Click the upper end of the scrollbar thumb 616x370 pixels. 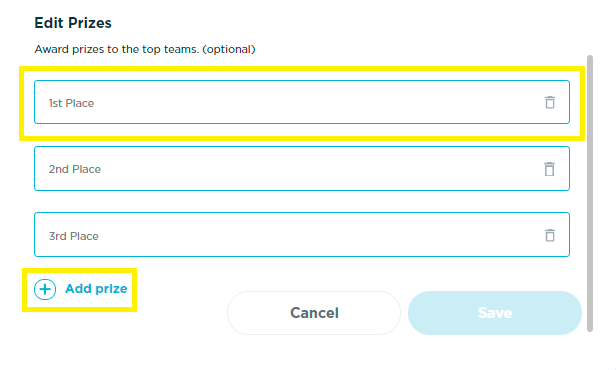[590, 59]
